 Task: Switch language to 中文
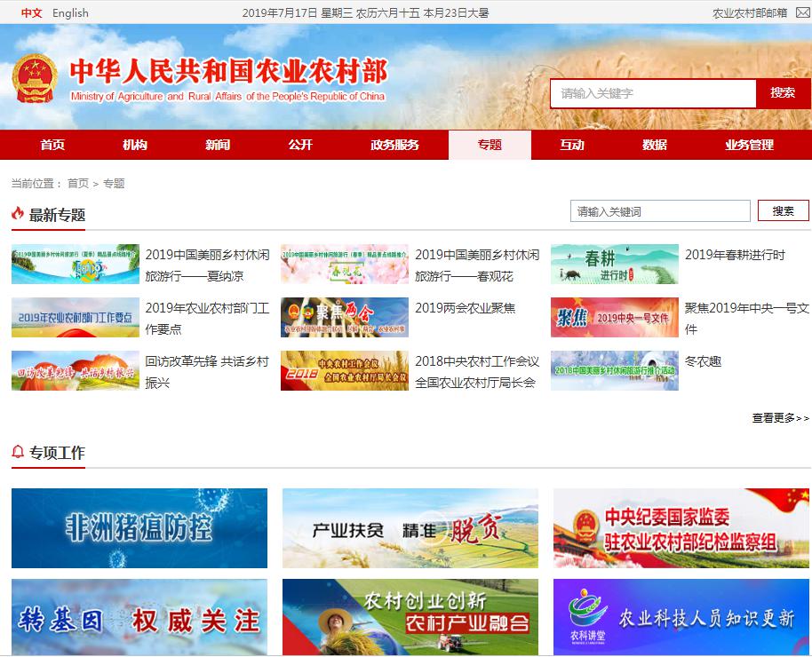pos(32,13)
